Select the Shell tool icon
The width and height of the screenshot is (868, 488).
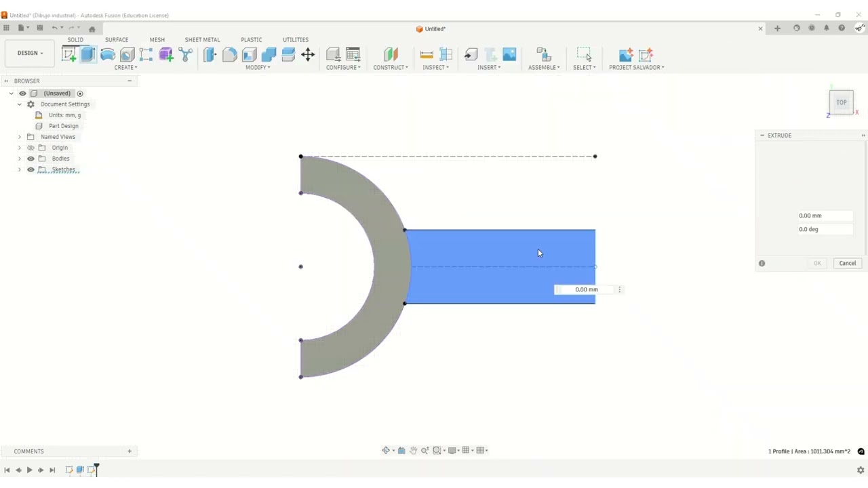coord(249,55)
